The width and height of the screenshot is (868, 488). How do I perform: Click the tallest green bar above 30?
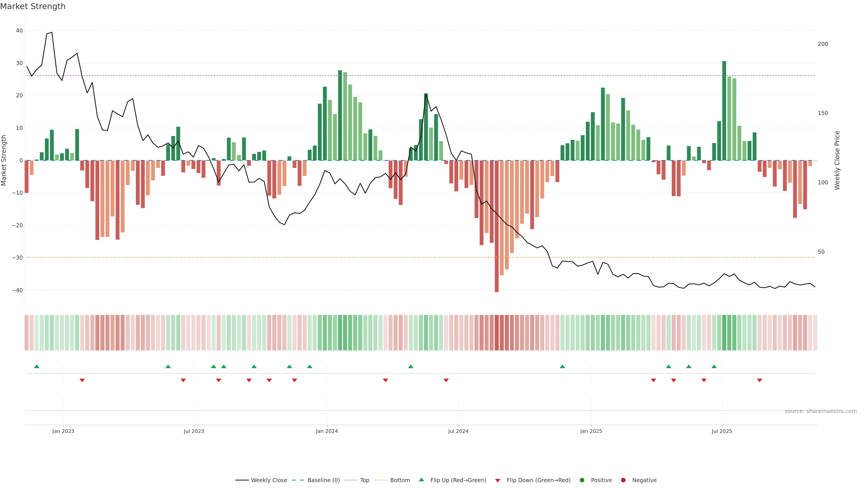pos(724,111)
